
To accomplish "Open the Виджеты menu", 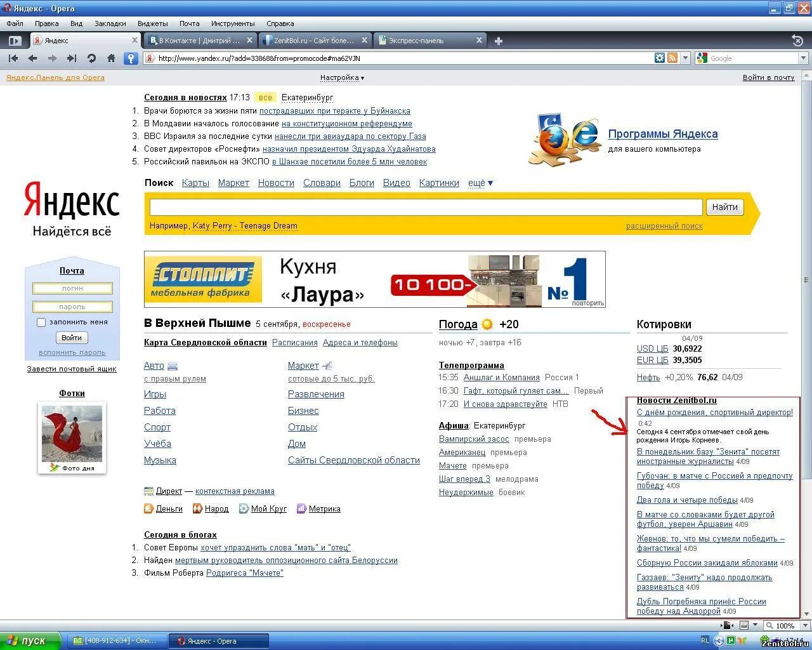I will (x=152, y=23).
